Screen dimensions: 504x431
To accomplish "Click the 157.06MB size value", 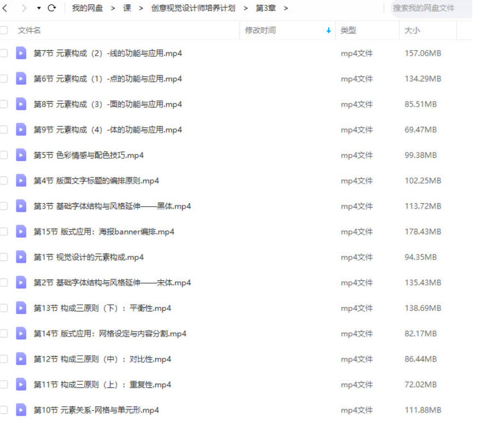I will pyautogui.click(x=423, y=53).
